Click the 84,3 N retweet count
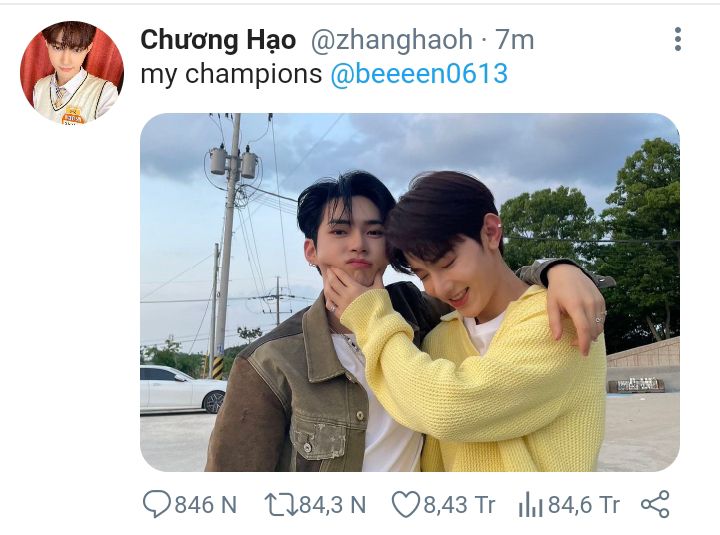The image size is (720, 535). click(x=332, y=505)
